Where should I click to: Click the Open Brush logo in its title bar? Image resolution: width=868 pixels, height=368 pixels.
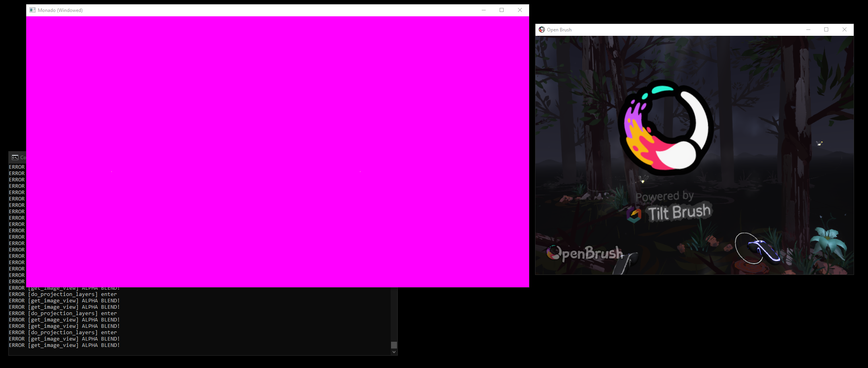pyautogui.click(x=542, y=29)
